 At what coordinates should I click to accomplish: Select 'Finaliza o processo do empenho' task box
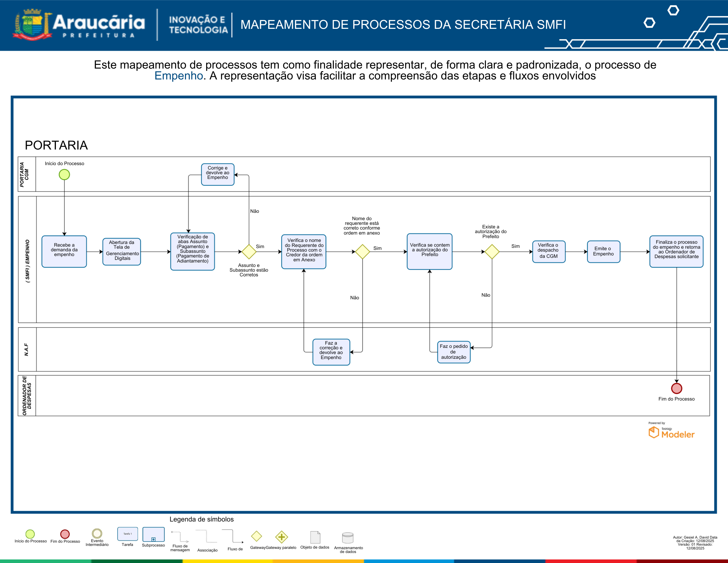pos(676,252)
